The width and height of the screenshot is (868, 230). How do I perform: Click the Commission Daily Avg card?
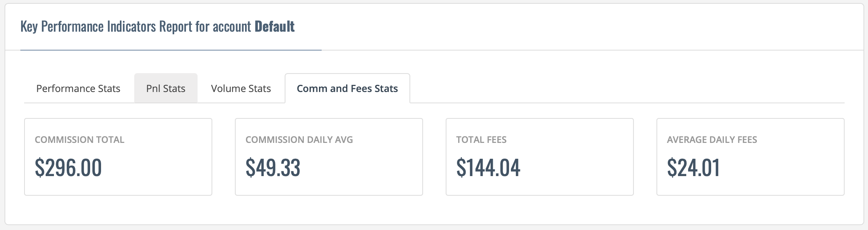point(329,157)
